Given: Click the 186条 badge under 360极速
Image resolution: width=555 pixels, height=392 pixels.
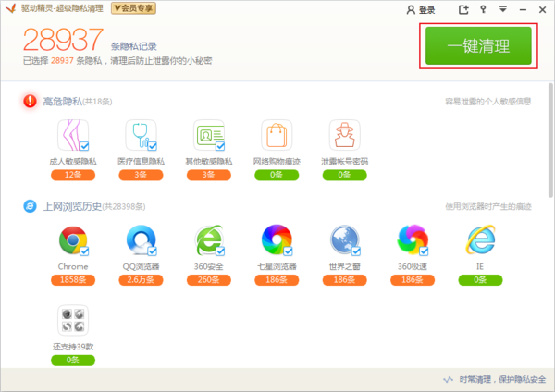Looking at the screenshot, I should [413, 280].
